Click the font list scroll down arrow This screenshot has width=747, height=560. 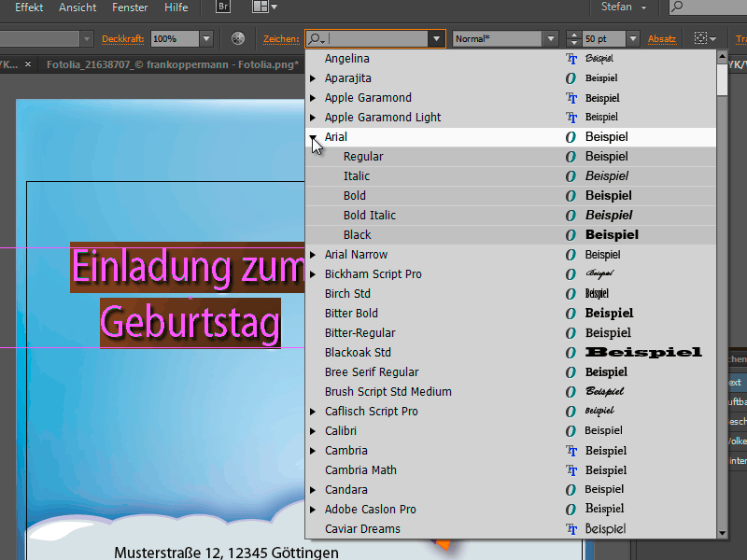(x=722, y=533)
